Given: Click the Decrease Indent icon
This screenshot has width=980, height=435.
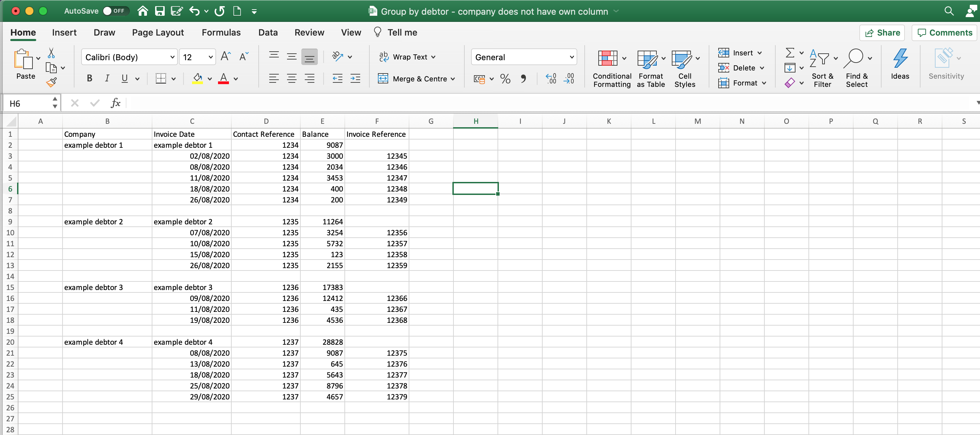Looking at the screenshot, I should point(337,78).
